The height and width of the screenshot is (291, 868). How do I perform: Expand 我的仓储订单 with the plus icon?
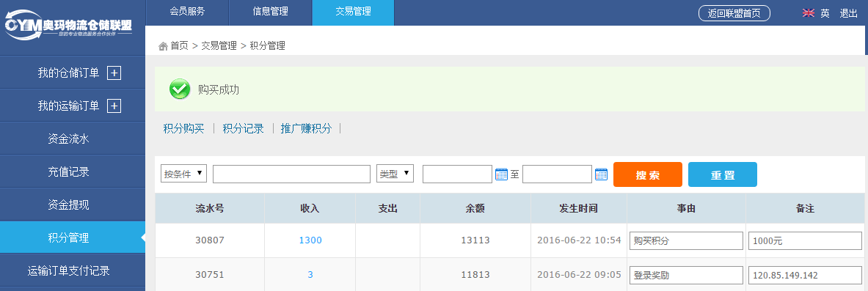click(114, 73)
